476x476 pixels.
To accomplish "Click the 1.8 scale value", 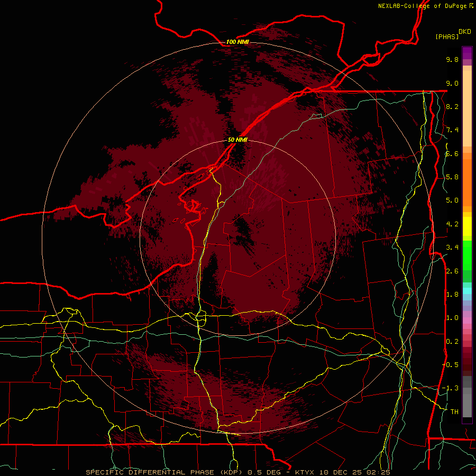I will 452,295.
